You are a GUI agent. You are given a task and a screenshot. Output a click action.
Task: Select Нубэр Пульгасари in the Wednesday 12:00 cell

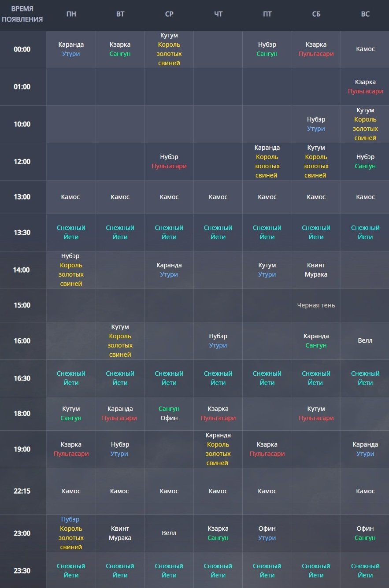tap(169, 162)
